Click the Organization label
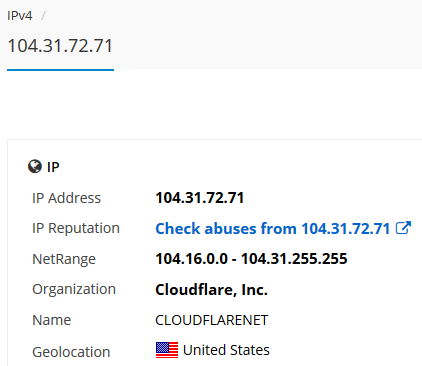Image resolution: width=422 pixels, height=366 pixels. click(x=74, y=289)
